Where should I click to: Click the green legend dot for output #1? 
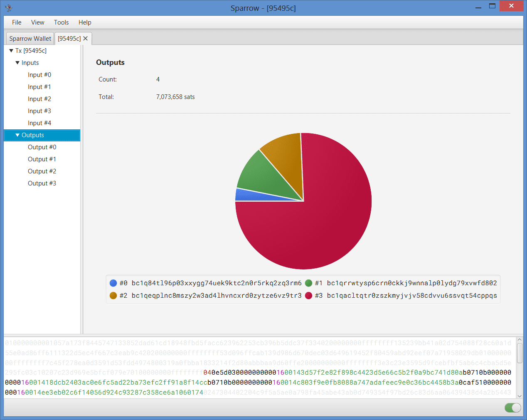pos(308,283)
